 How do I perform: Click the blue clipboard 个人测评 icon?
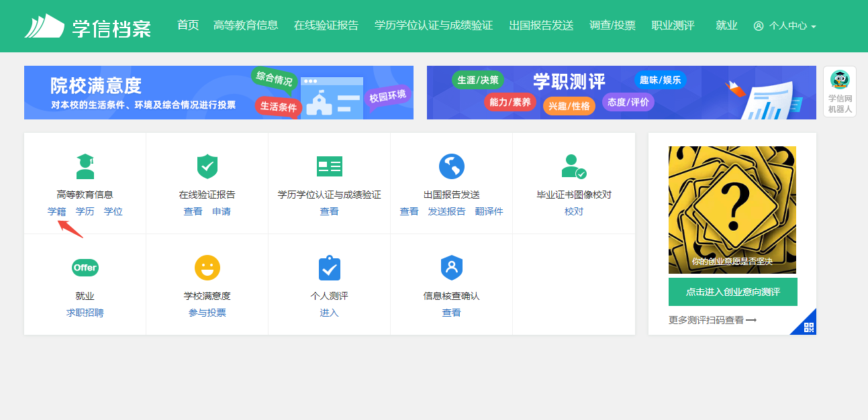pyautogui.click(x=329, y=268)
